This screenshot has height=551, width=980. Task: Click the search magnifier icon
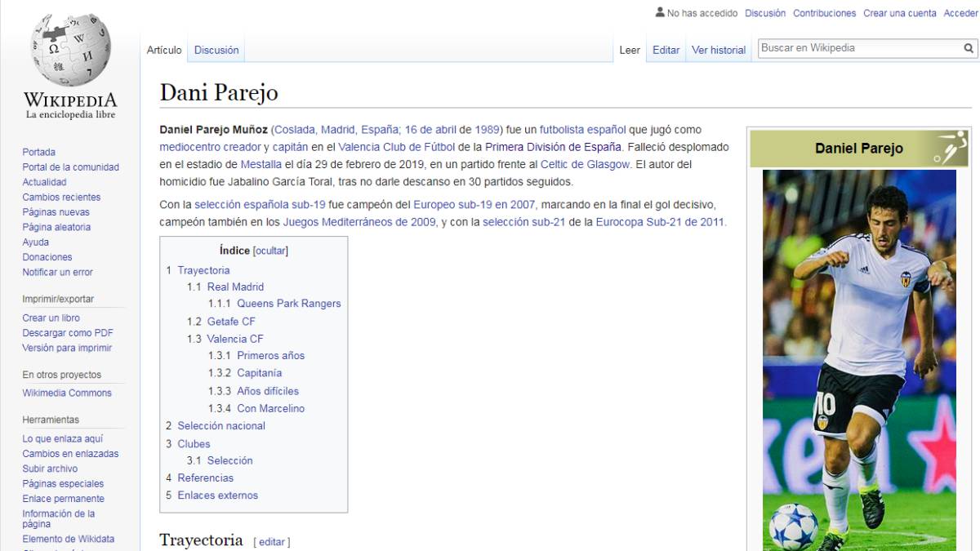[969, 48]
